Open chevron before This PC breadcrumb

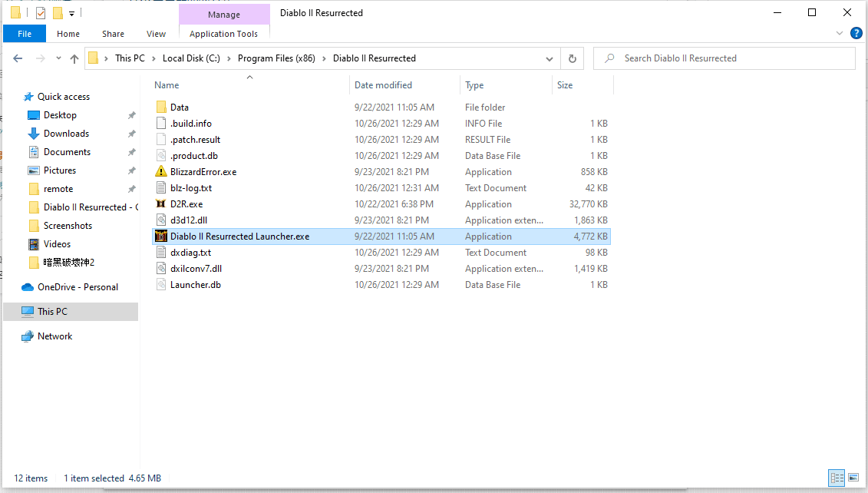(106, 58)
